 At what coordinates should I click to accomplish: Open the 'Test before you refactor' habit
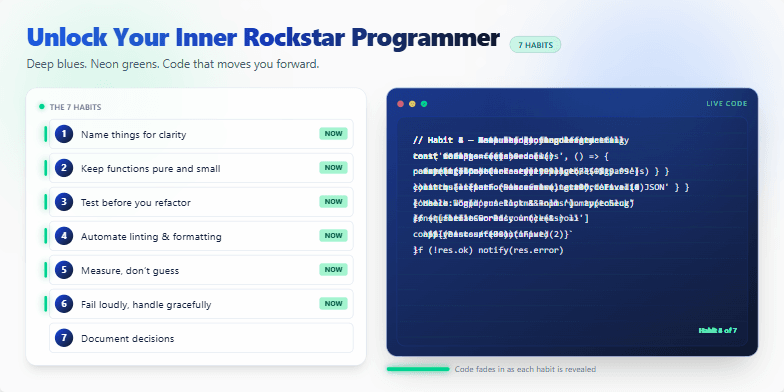[202, 202]
